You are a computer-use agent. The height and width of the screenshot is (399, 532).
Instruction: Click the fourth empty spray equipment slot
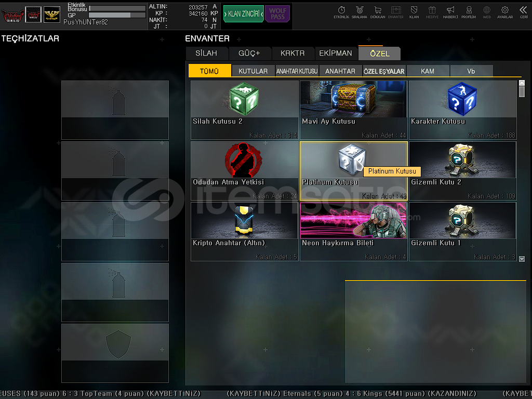click(x=115, y=292)
